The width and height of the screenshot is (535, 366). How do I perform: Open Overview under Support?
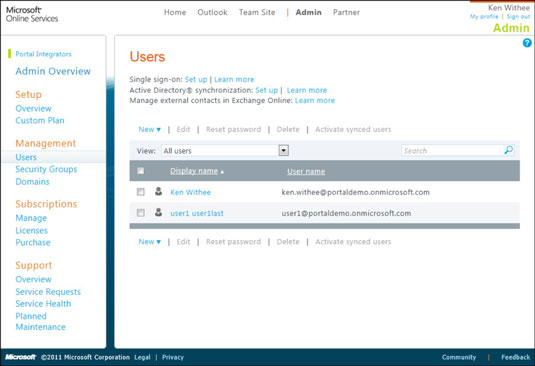[x=33, y=279]
